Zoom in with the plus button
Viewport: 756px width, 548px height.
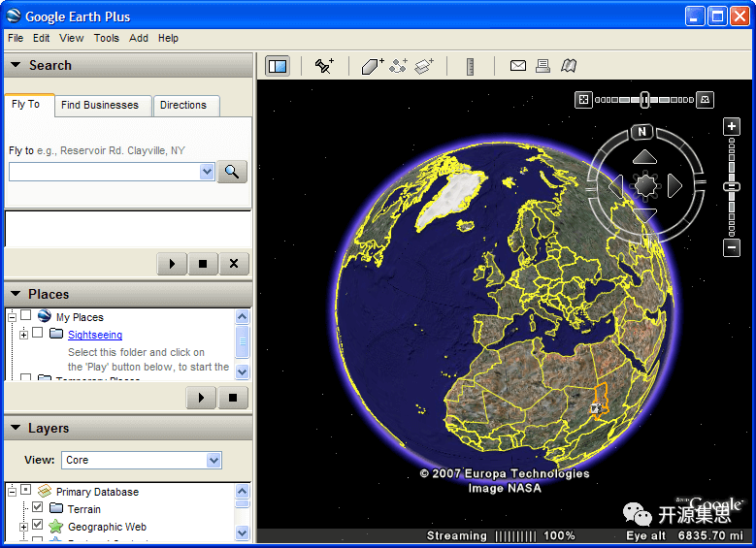(x=732, y=126)
